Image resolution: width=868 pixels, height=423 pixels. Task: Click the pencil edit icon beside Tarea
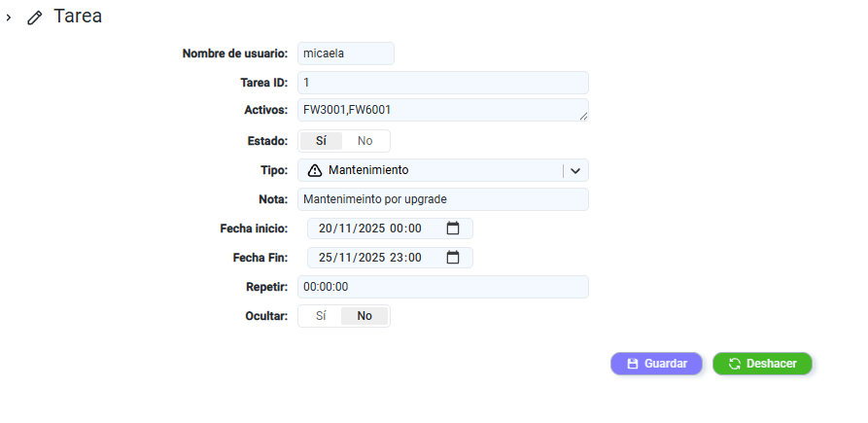[x=34, y=18]
